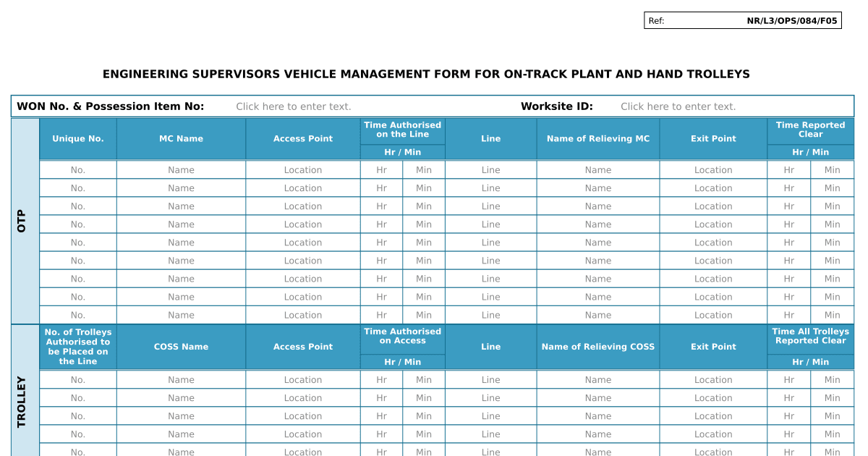Click Name of Relieving MC field, first OTP row
This screenshot has height=456, width=868.
pos(598,170)
